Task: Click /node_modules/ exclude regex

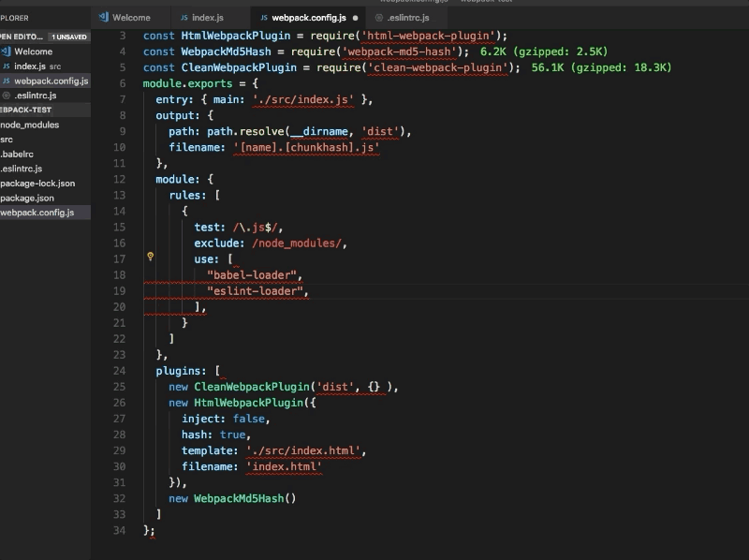Action: click(x=297, y=243)
